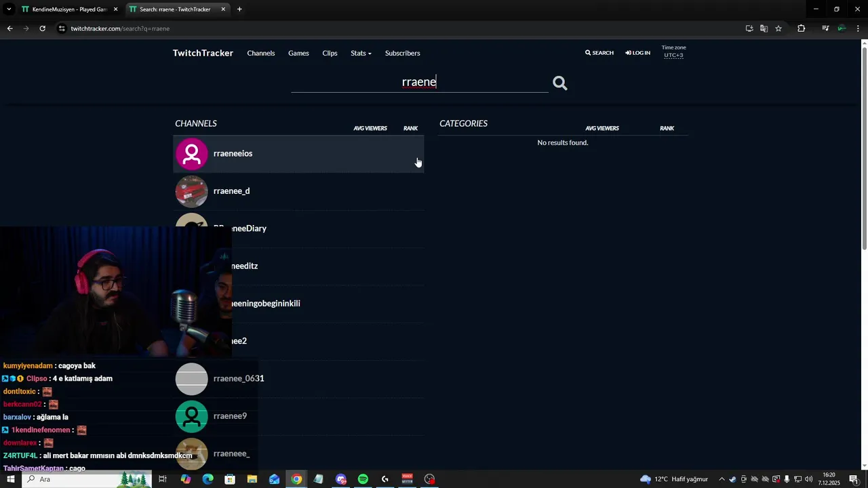Open Microsoft Store from taskbar
868x488 pixels.
(x=230, y=479)
